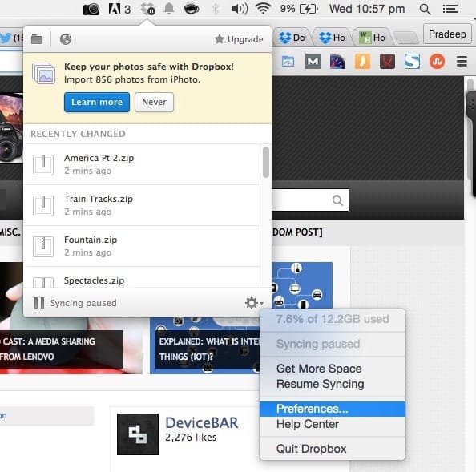Switch to the Twitter browser tab
476x472 pixels.
pyautogui.click(x=11, y=38)
